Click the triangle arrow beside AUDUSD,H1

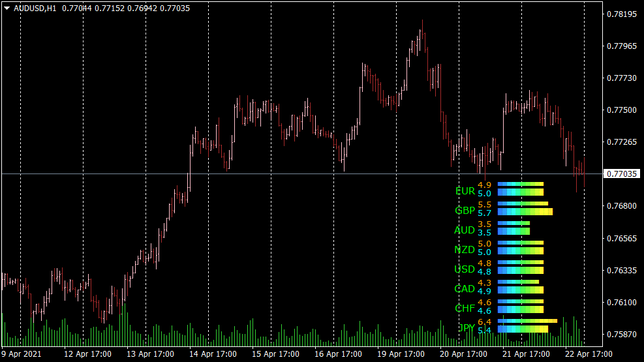pos(7,7)
